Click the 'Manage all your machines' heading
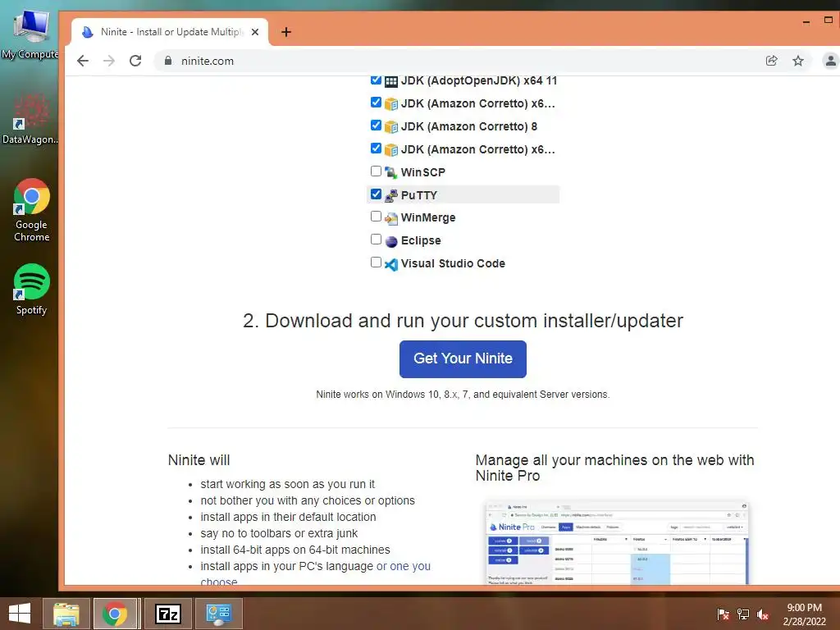 (x=614, y=468)
